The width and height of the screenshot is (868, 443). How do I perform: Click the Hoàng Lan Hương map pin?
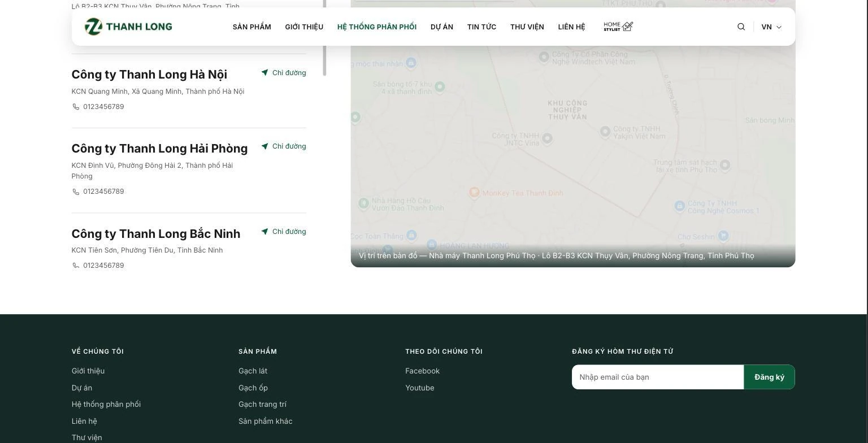pyautogui.click(x=432, y=245)
